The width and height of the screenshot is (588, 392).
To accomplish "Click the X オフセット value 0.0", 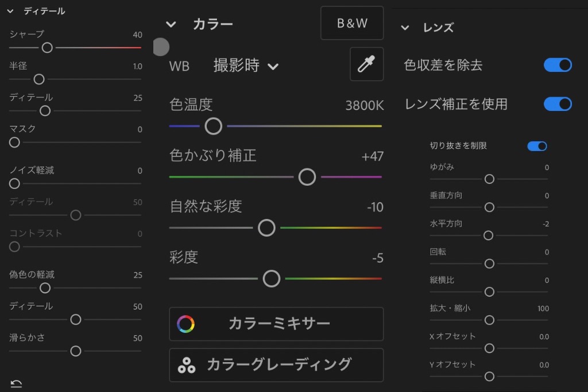I will click(x=544, y=337).
